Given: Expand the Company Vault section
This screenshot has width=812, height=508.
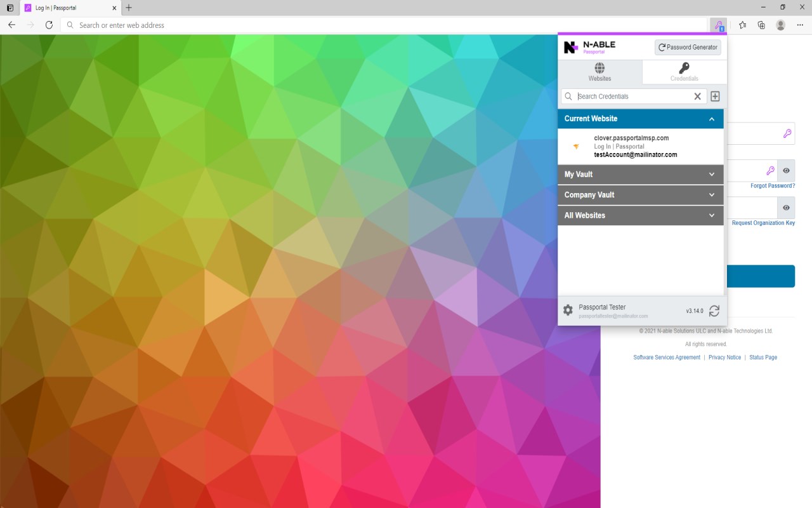Looking at the screenshot, I should 641,195.
